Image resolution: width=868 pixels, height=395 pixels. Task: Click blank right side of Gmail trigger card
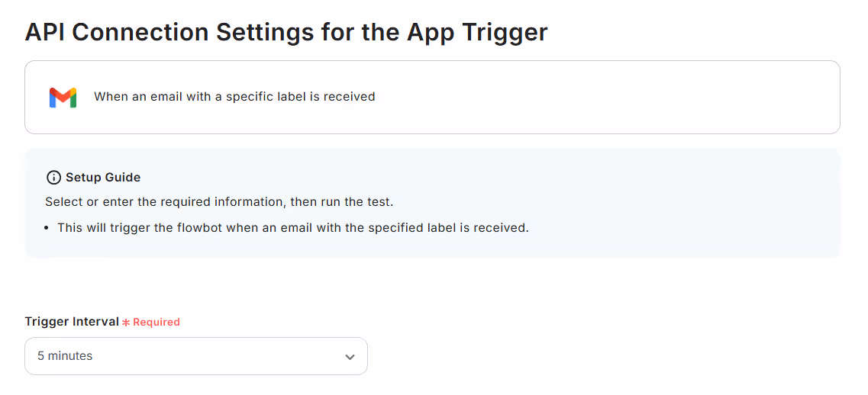click(x=609, y=98)
